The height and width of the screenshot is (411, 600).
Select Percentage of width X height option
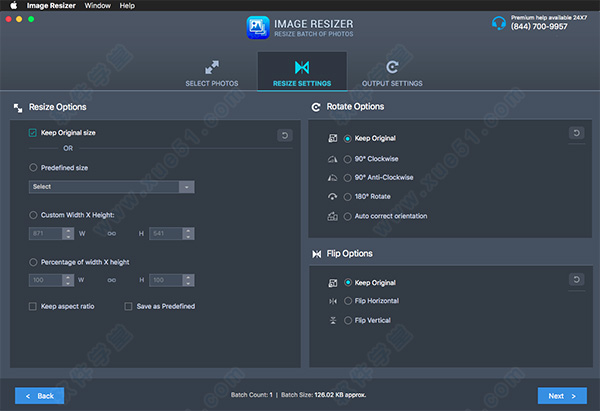tap(33, 262)
